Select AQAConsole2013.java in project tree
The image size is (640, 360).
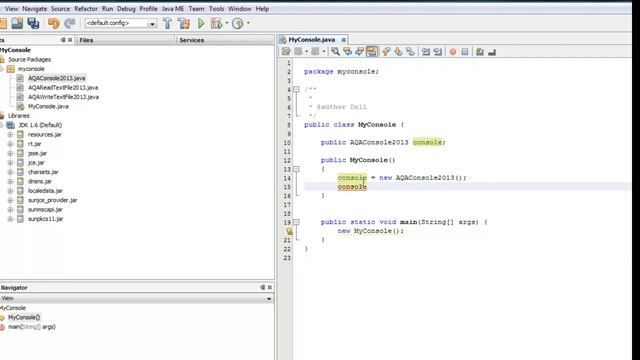pyautogui.click(x=57, y=78)
